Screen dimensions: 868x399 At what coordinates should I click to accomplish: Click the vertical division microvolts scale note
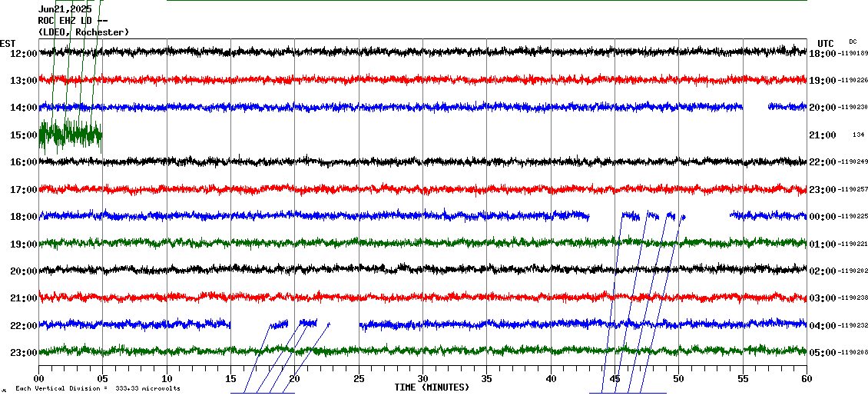click(x=97, y=389)
